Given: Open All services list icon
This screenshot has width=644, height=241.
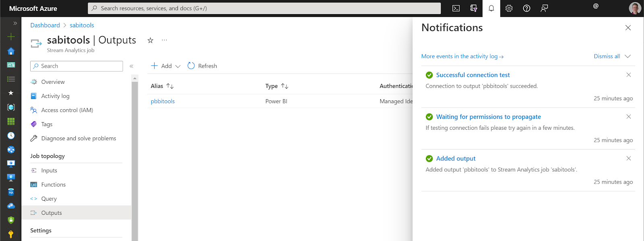Looking at the screenshot, I should click(11, 79).
